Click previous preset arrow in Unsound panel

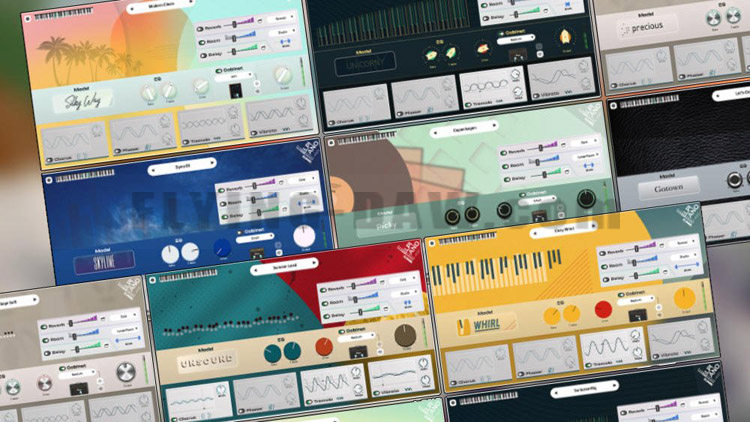(x=255, y=270)
